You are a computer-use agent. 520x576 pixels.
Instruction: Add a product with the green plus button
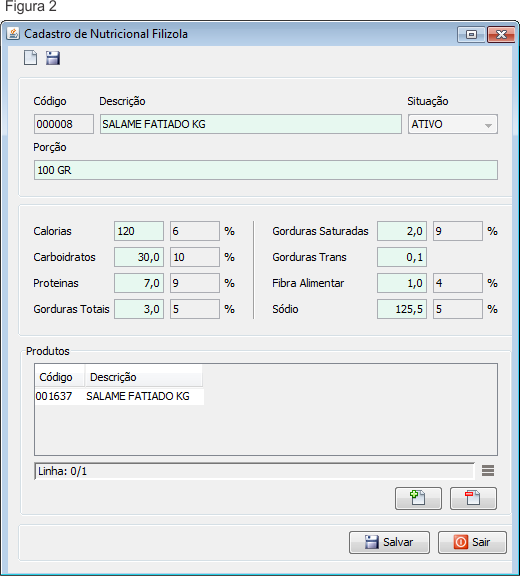418,498
